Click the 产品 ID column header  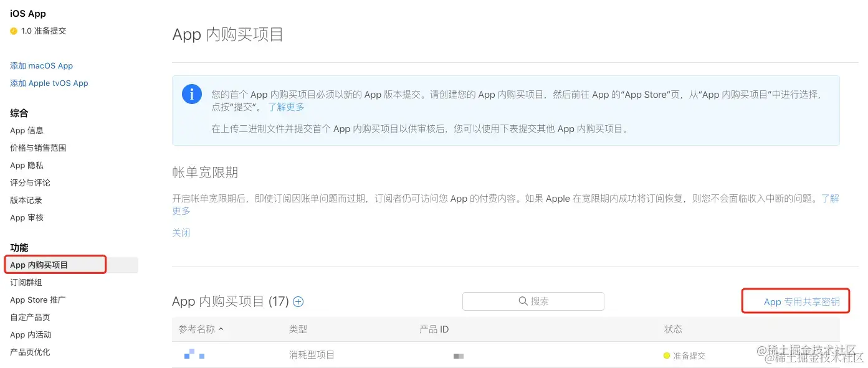click(x=434, y=329)
